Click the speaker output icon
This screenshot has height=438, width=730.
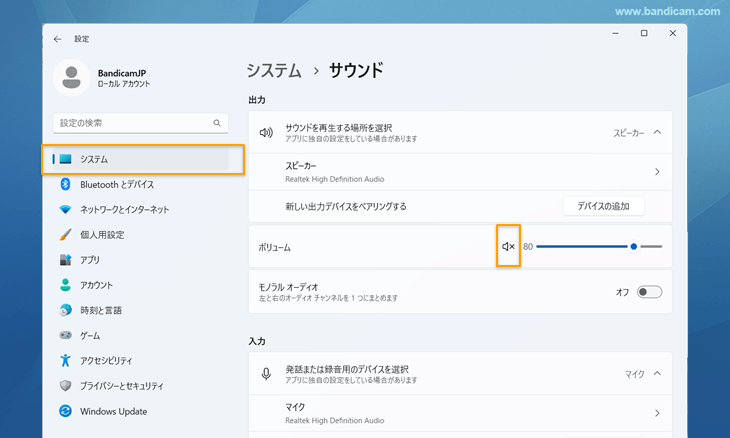(x=266, y=133)
